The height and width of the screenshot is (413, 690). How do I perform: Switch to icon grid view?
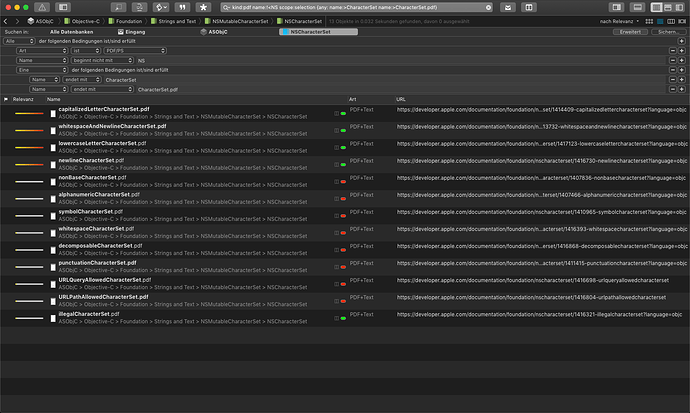[x=649, y=21]
